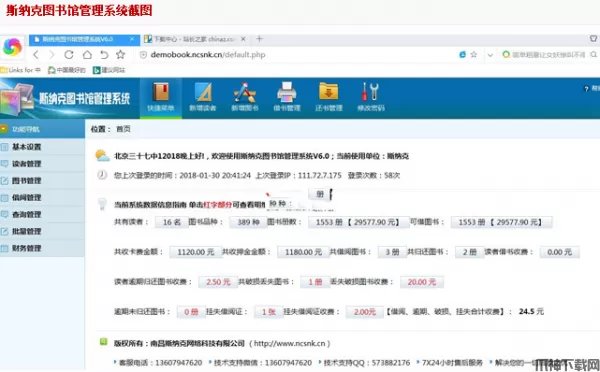Reload the page with the refresh icon
600x372 pixels.
click(69, 55)
